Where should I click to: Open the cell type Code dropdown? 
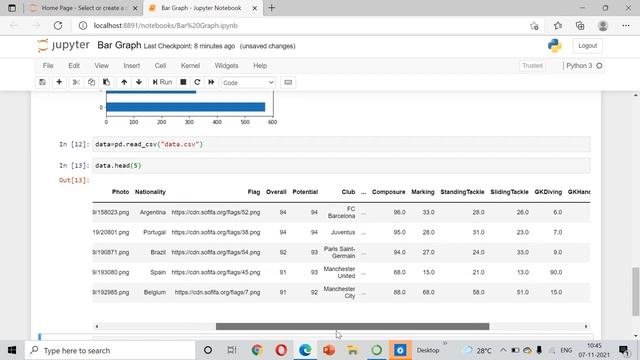pyautogui.click(x=248, y=82)
